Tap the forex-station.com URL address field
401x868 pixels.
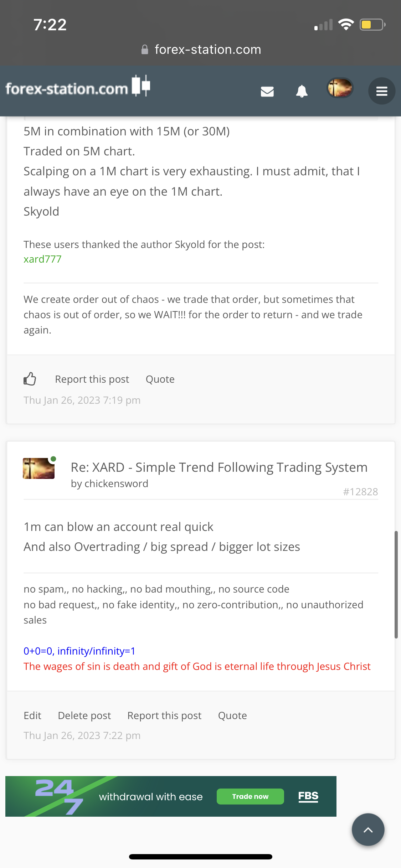207,50
